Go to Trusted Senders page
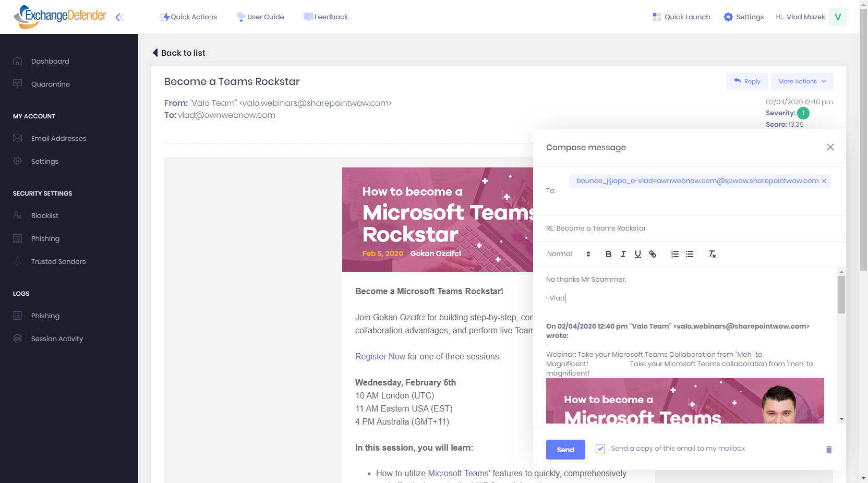Screen dimensions: 868x483 pyautogui.click(x=58, y=261)
